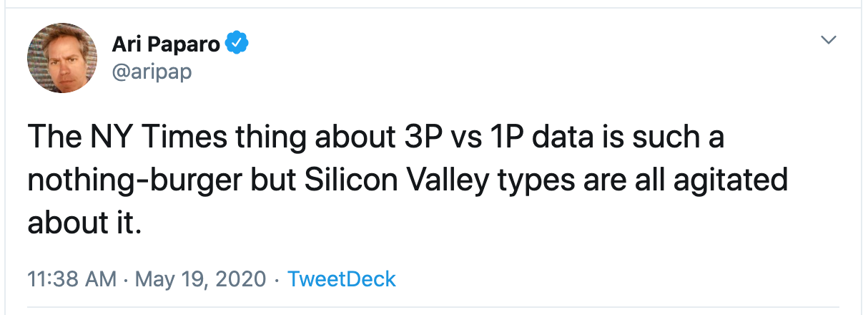Expand the tweet options chevron

829,40
